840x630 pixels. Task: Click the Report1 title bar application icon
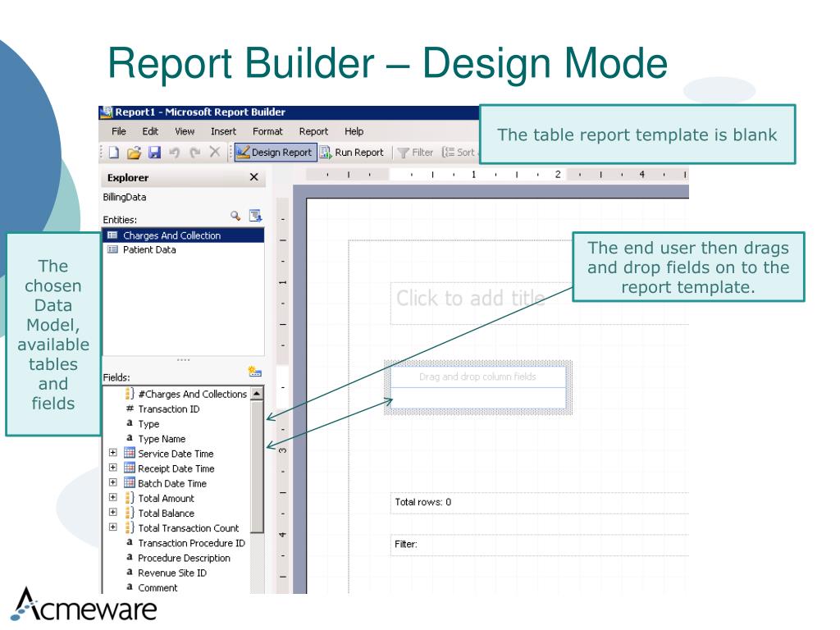(x=107, y=112)
